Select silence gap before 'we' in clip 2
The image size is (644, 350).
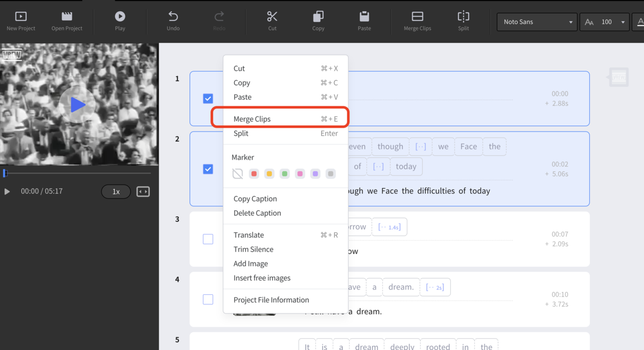point(421,147)
